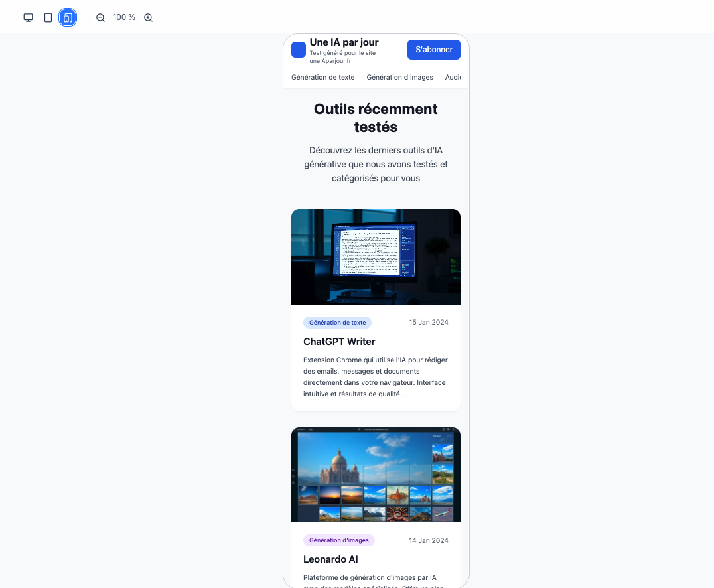Select the mobile preview mode icon

click(68, 17)
